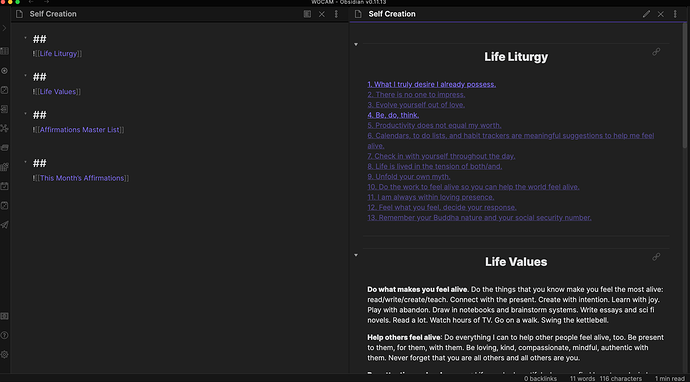Open the Life Liturgy embed link icon
The width and height of the screenshot is (690, 382).
(656, 52)
